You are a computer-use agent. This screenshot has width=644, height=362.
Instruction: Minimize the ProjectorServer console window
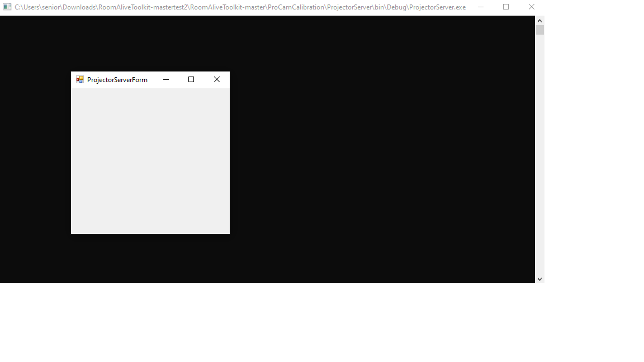(x=481, y=7)
